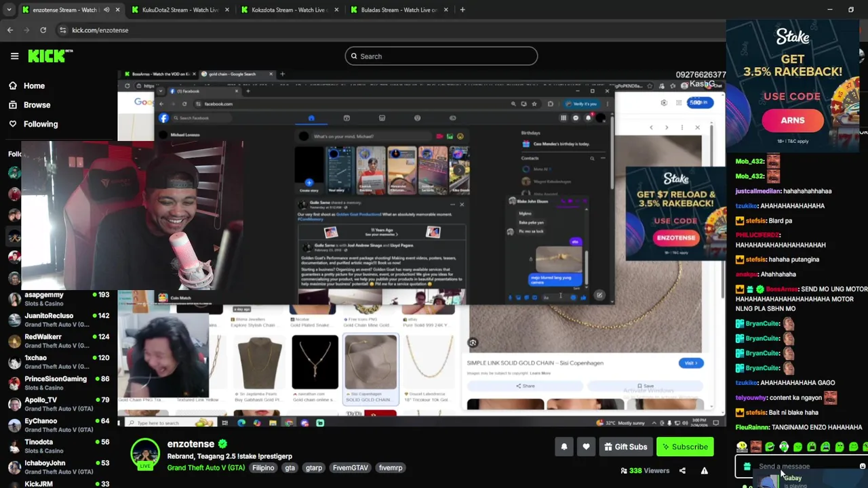Open the Kick hamburger menu
This screenshot has width=868, height=488.
14,56
